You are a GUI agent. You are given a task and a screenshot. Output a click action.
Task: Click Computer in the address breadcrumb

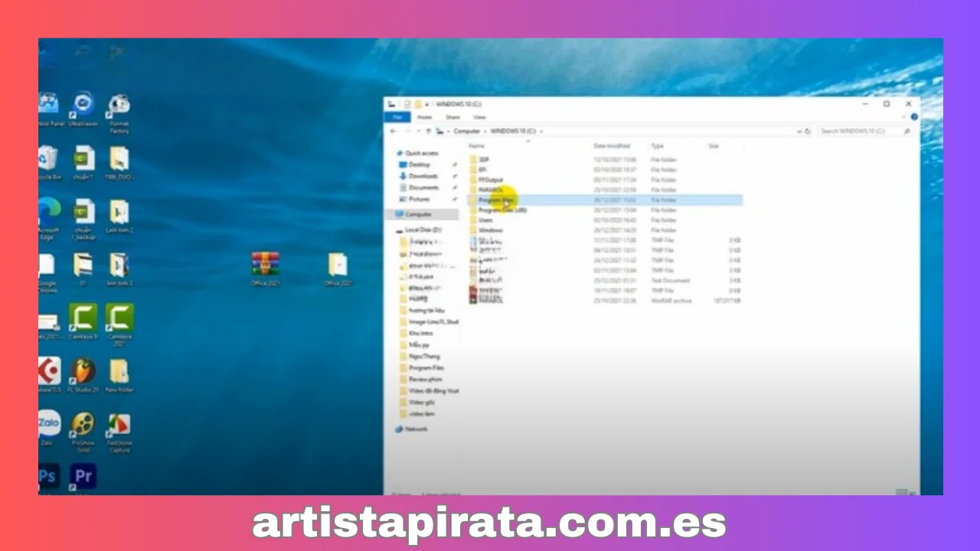[466, 131]
